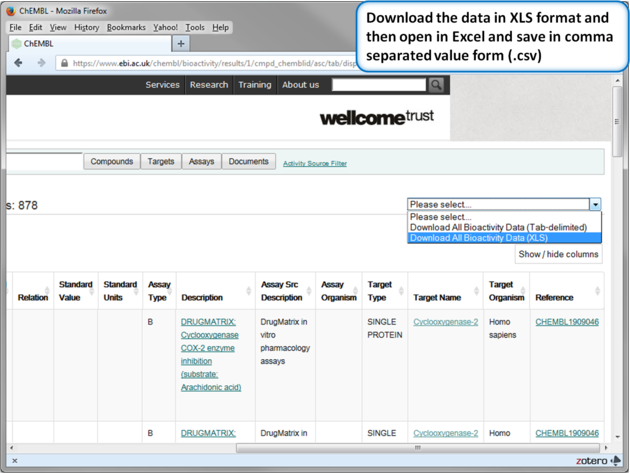Open a new tab with plus button
630x473 pixels.
(x=181, y=44)
